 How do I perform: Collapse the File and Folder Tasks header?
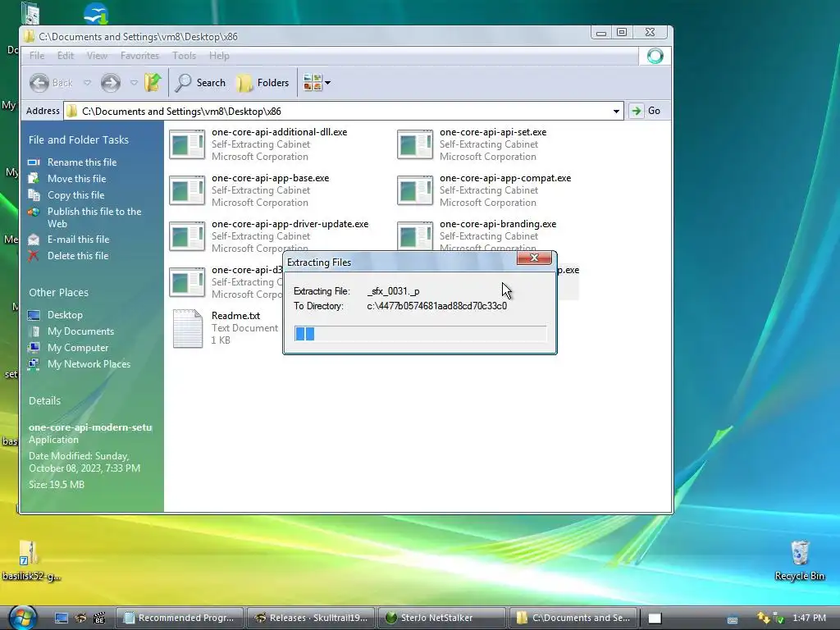(79, 139)
